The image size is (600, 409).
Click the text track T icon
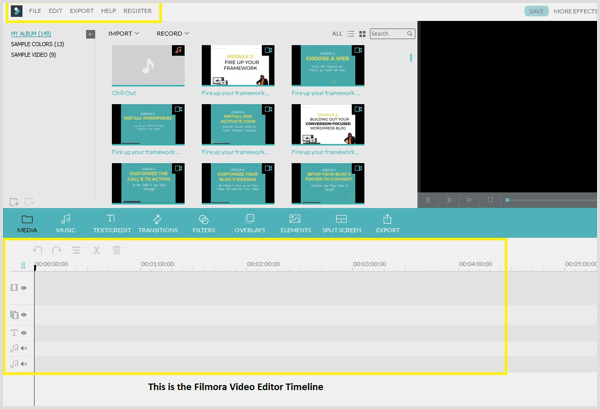pyautogui.click(x=14, y=332)
